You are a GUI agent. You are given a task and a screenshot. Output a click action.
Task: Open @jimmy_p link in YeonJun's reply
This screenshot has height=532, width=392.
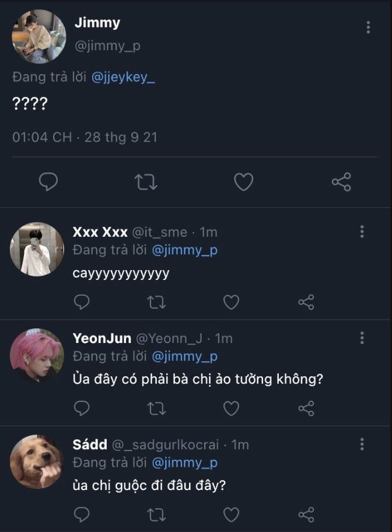tap(185, 356)
